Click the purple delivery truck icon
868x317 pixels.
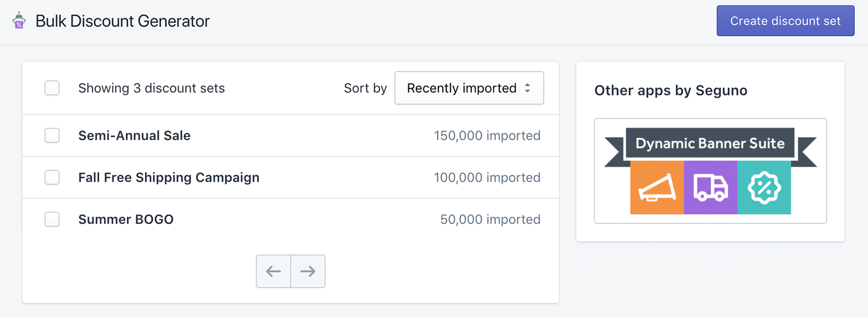711,188
